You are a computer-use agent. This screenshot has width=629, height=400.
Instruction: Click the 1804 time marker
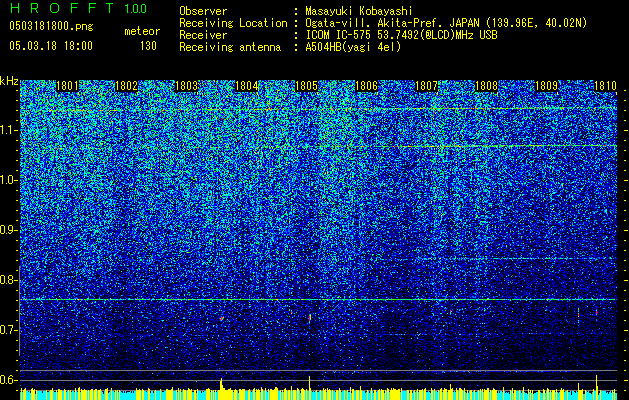pos(247,86)
